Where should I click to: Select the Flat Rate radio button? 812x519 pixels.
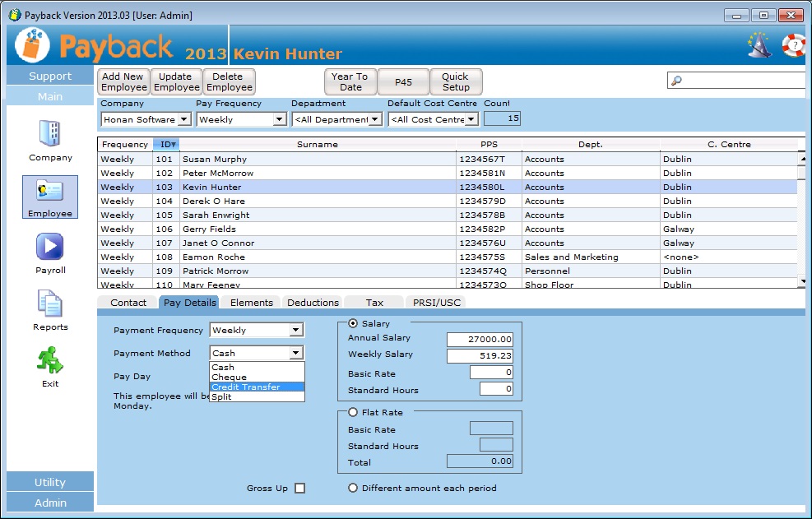(x=353, y=413)
